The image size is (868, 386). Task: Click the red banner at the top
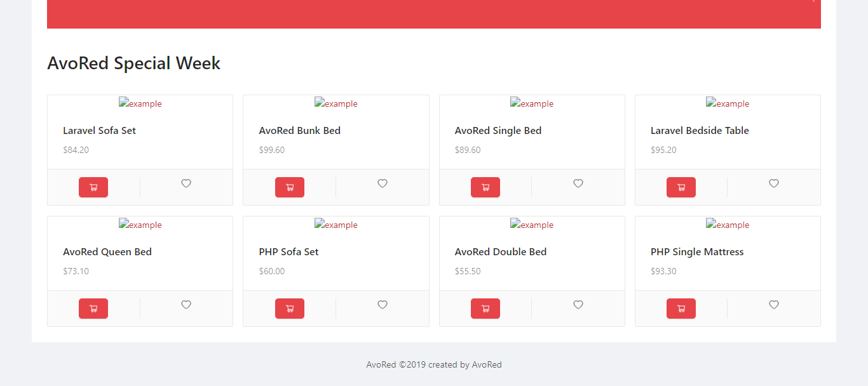[434, 13]
